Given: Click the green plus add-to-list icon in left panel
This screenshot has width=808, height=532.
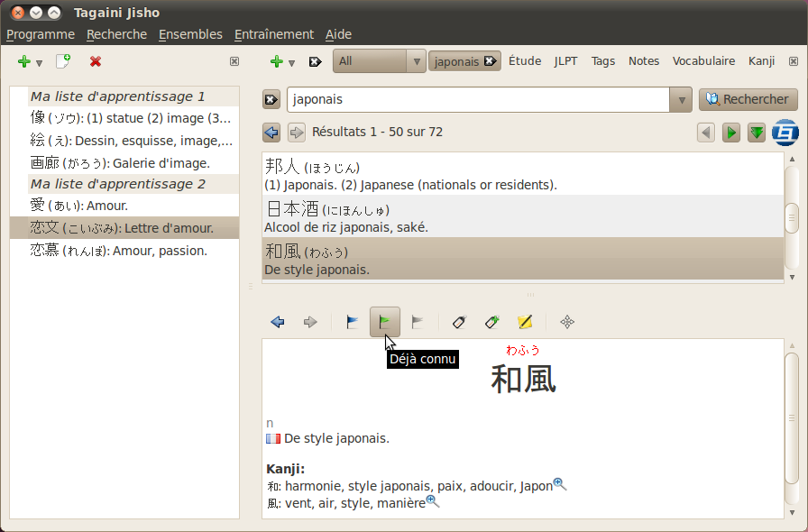Looking at the screenshot, I should 23,62.
